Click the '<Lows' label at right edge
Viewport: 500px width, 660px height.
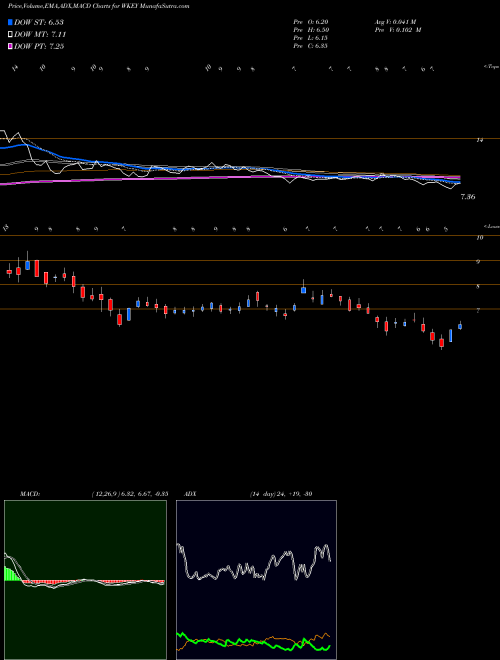(x=491, y=226)
